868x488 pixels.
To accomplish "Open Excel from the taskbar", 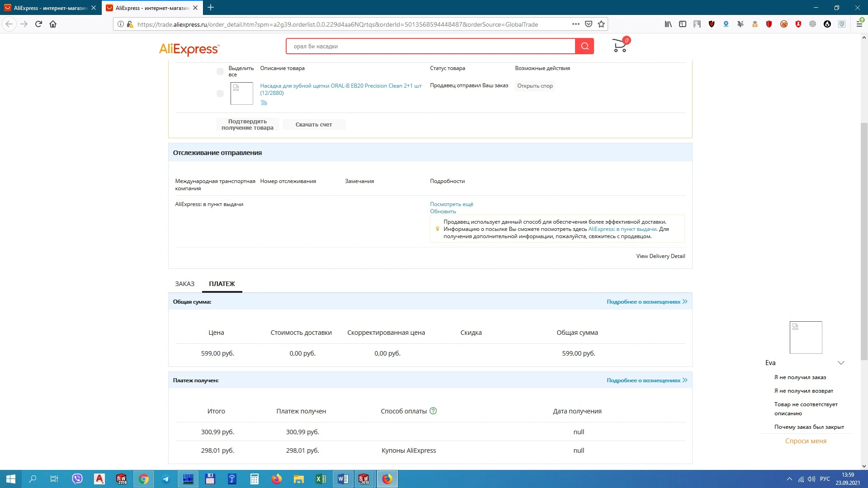I will [321, 479].
